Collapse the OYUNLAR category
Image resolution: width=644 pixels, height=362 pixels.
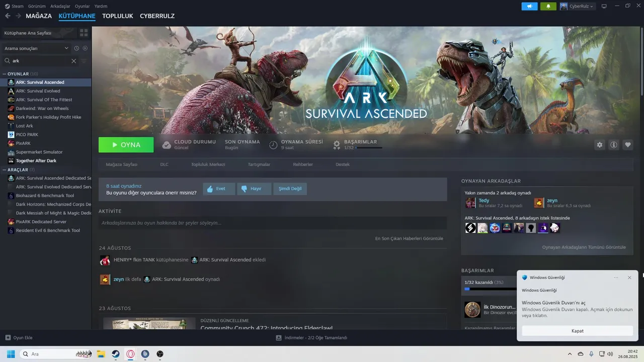(5, 74)
